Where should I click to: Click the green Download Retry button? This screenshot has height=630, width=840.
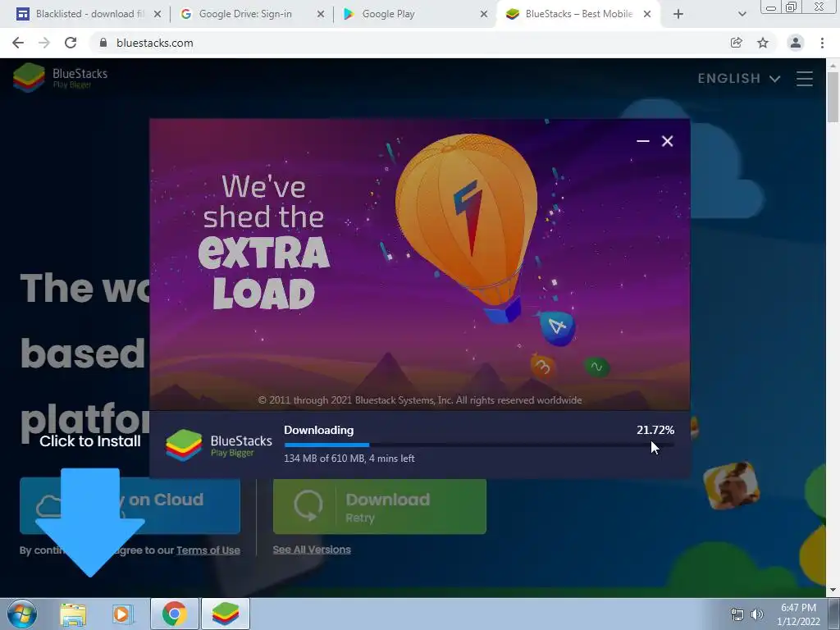pyautogui.click(x=380, y=506)
